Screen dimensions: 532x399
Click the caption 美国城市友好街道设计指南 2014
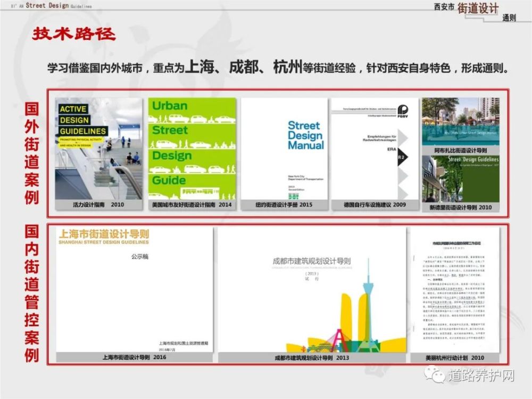click(x=192, y=205)
